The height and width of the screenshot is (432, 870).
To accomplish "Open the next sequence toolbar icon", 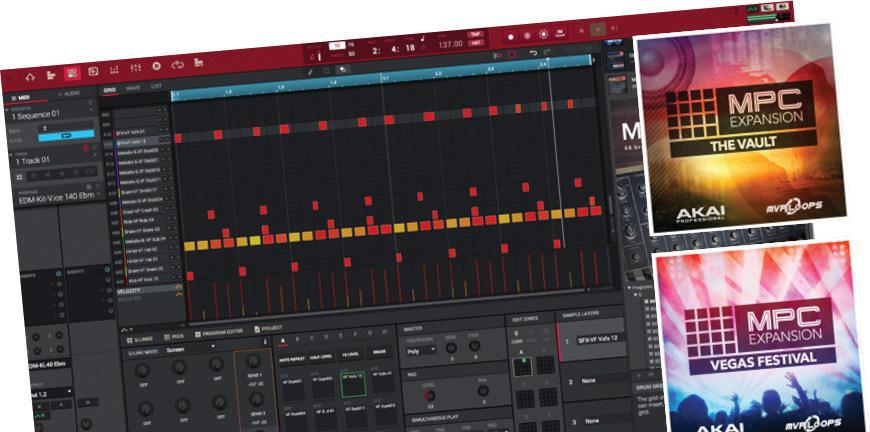I will click(x=93, y=71).
